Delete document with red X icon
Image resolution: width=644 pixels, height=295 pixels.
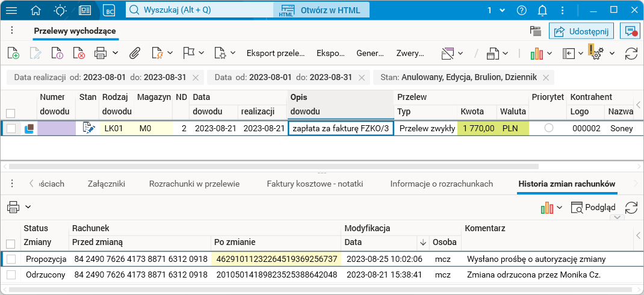[x=79, y=53]
